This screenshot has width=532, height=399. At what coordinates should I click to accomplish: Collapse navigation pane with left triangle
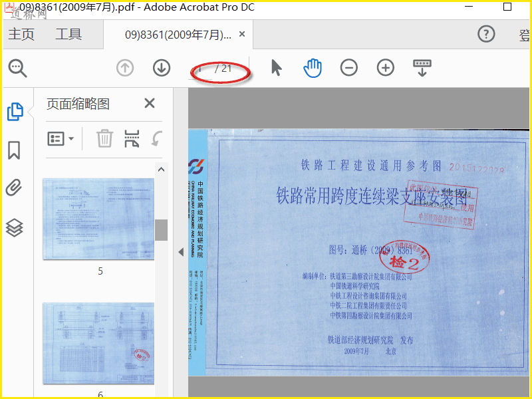point(181,252)
